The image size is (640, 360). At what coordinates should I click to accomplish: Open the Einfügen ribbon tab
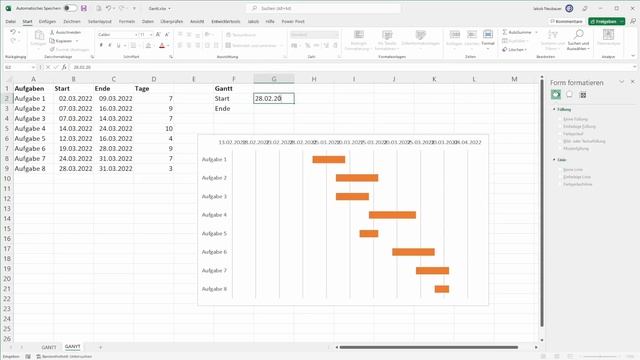(x=47, y=21)
